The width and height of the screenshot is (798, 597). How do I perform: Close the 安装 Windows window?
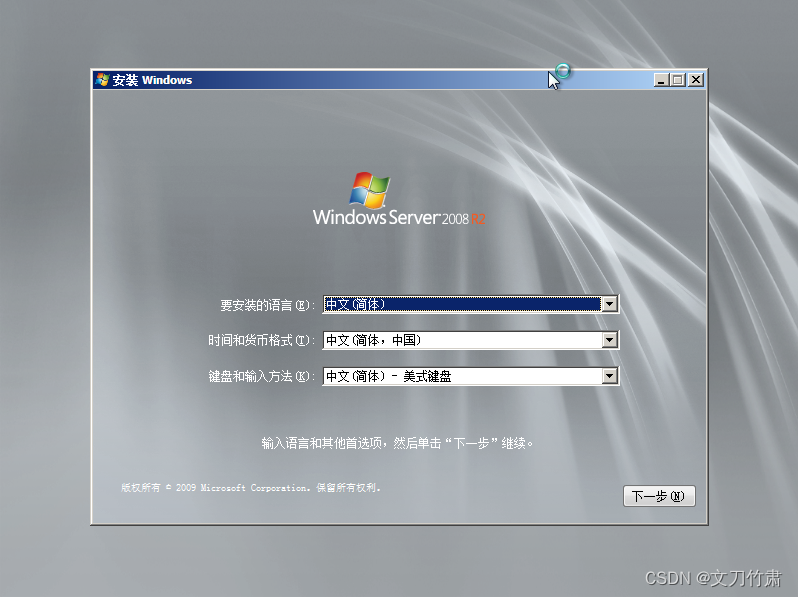point(696,80)
